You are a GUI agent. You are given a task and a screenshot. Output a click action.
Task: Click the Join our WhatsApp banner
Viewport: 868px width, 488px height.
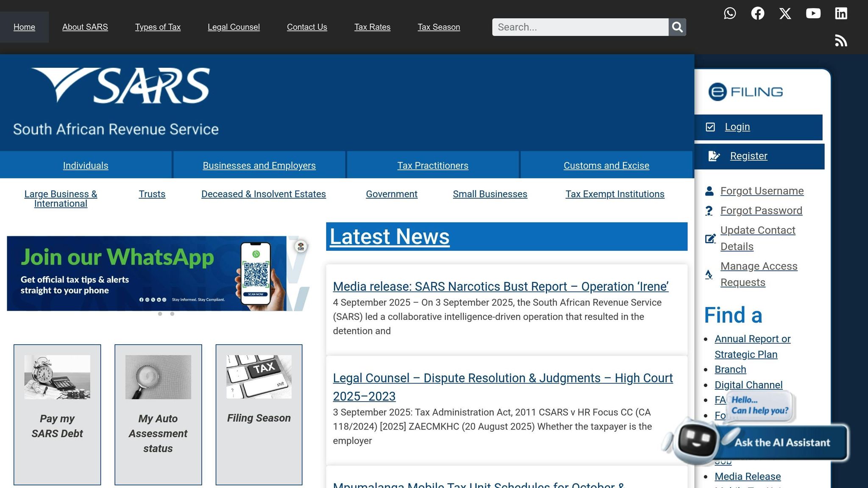[x=158, y=273]
